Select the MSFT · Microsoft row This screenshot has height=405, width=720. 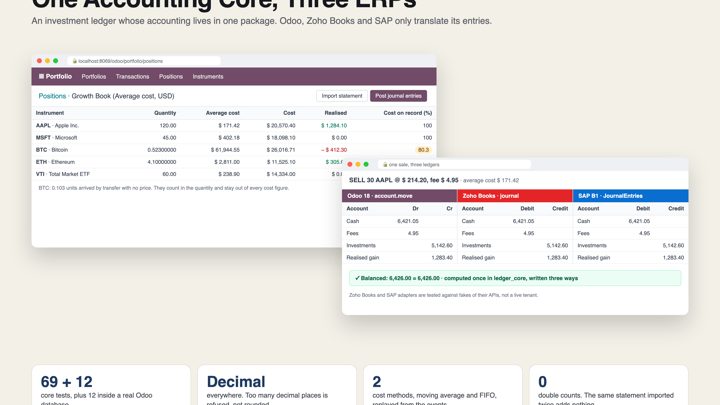(x=234, y=138)
